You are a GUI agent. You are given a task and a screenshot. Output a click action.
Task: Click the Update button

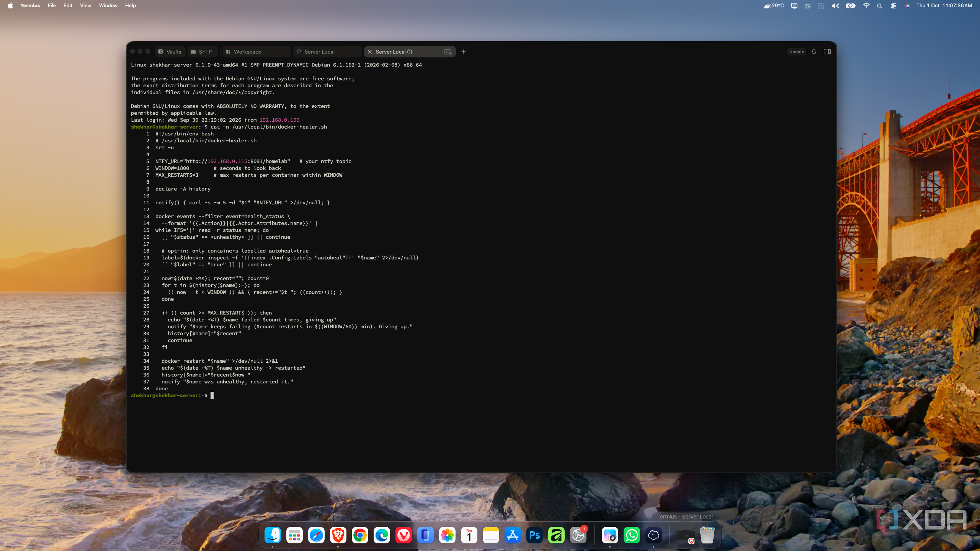coord(796,52)
